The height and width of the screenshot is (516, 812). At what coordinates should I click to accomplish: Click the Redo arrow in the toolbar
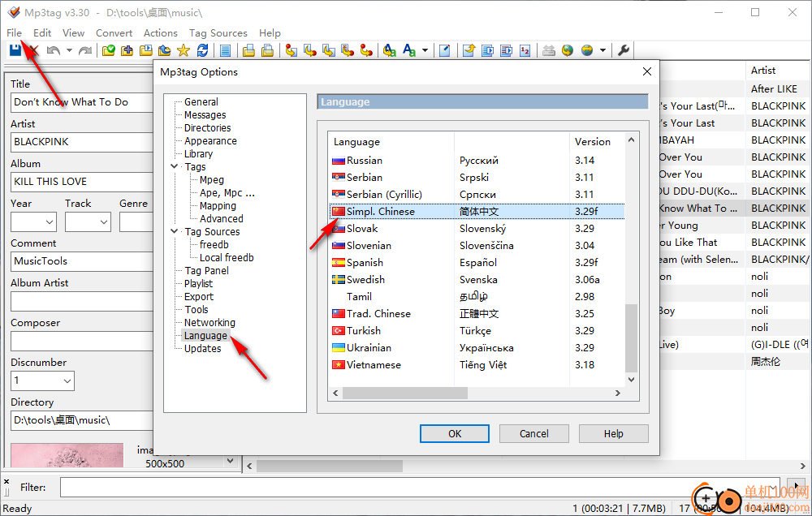point(85,50)
